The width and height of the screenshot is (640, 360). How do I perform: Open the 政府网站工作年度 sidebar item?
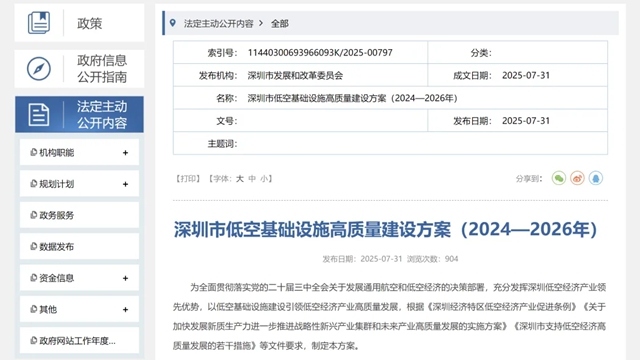(79, 340)
